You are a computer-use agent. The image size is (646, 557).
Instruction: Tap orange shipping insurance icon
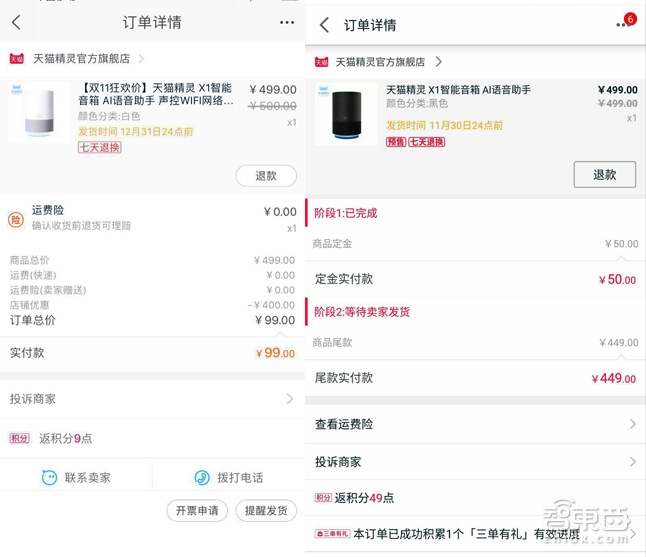coord(16,219)
